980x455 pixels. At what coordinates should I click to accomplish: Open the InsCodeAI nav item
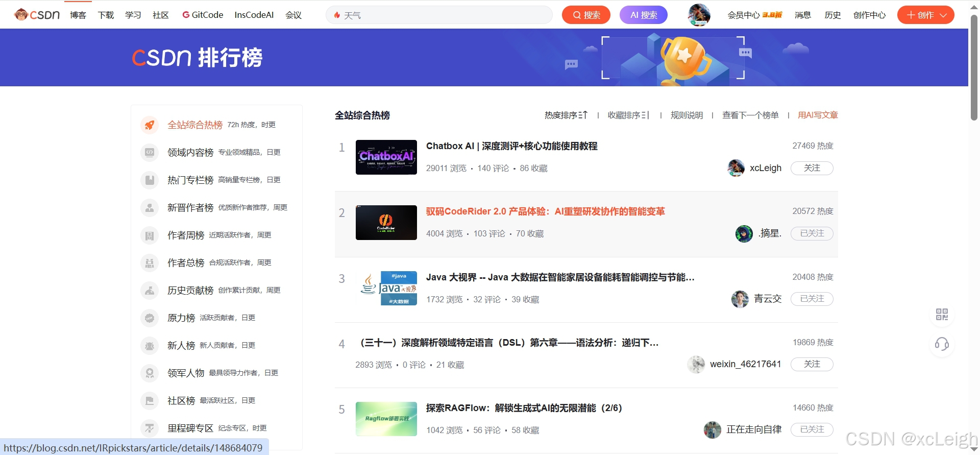coord(254,15)
